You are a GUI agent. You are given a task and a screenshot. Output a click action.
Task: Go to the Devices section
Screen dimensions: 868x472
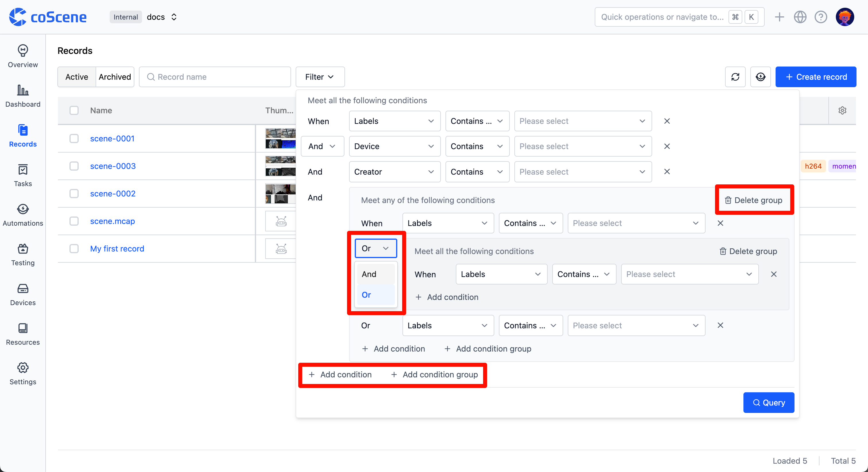click(x=23, y=294)
